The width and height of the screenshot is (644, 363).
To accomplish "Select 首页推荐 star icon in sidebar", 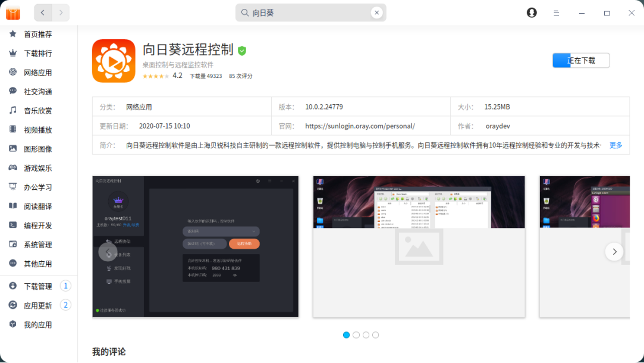I will point(12,34).
